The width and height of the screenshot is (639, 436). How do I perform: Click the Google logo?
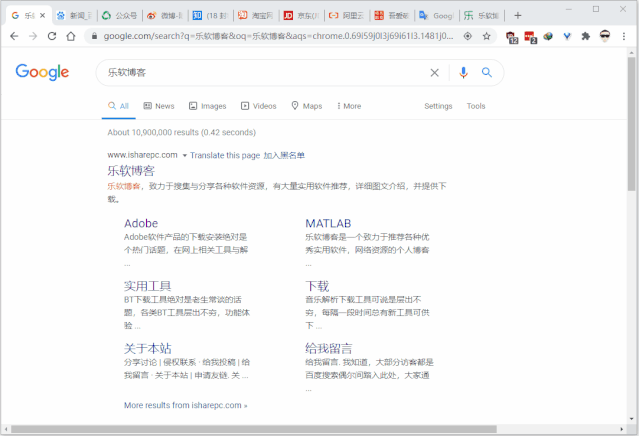42,72
